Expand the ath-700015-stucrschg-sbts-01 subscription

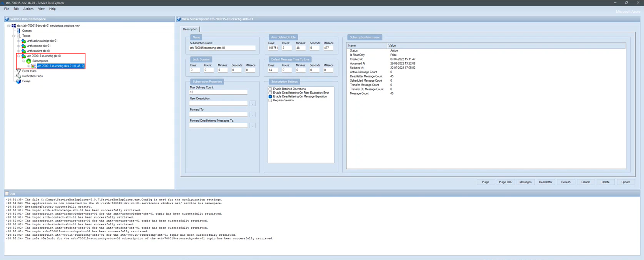pyautogui.click(x=28, y=66)
